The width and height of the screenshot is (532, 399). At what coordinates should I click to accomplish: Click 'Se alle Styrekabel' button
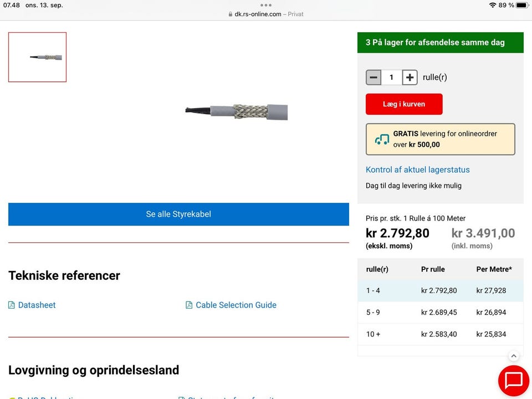(178, 214)
